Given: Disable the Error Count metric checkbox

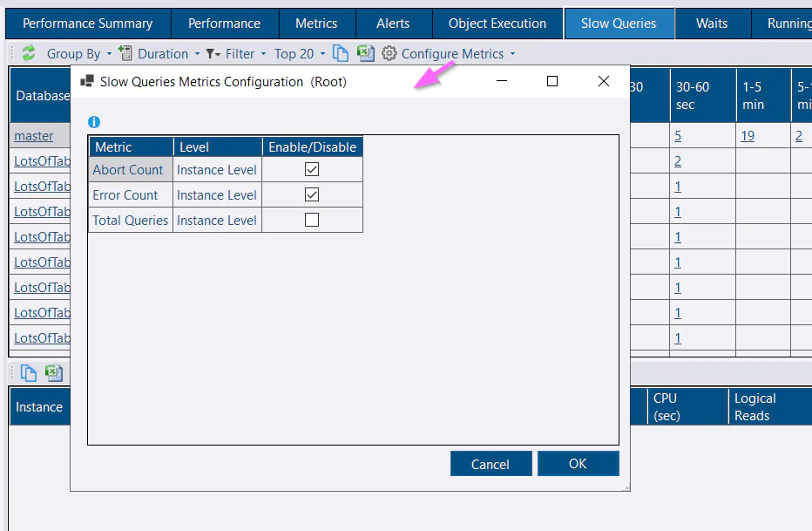Looking at the screenshot, I should [x=311, y=194].
